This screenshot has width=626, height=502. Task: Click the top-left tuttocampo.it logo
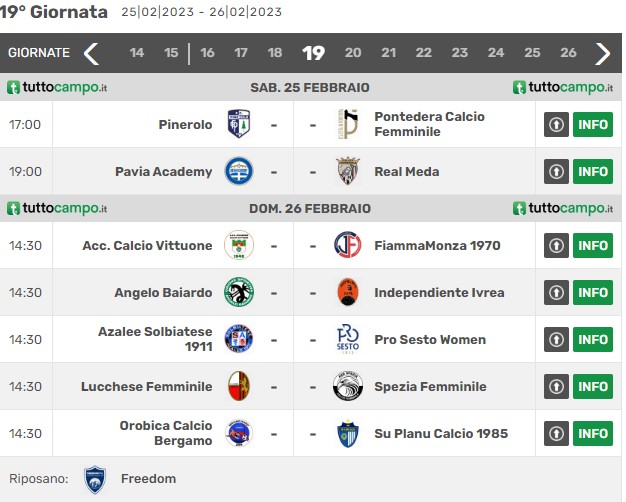pyautogui.click(x=57, y=87)
